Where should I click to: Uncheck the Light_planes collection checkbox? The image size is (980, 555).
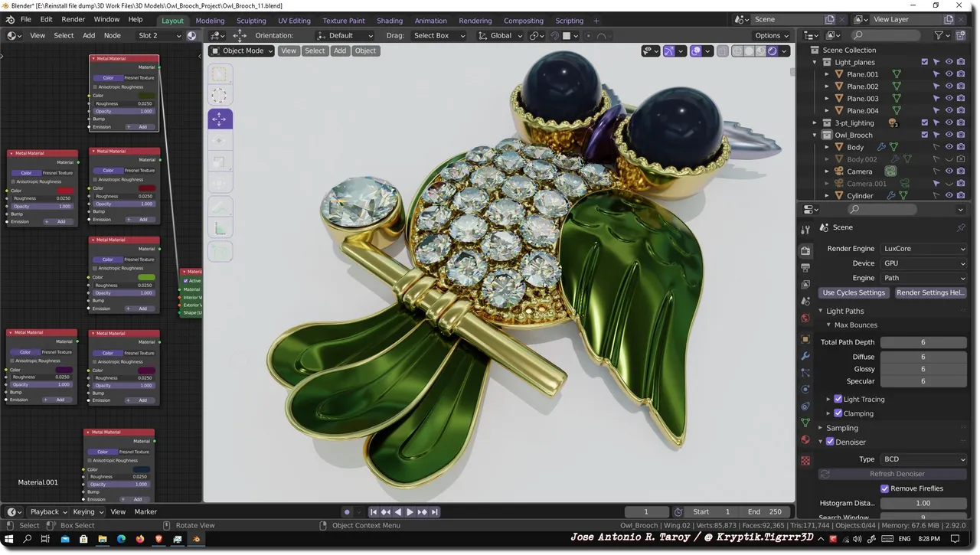click(924, 62)
